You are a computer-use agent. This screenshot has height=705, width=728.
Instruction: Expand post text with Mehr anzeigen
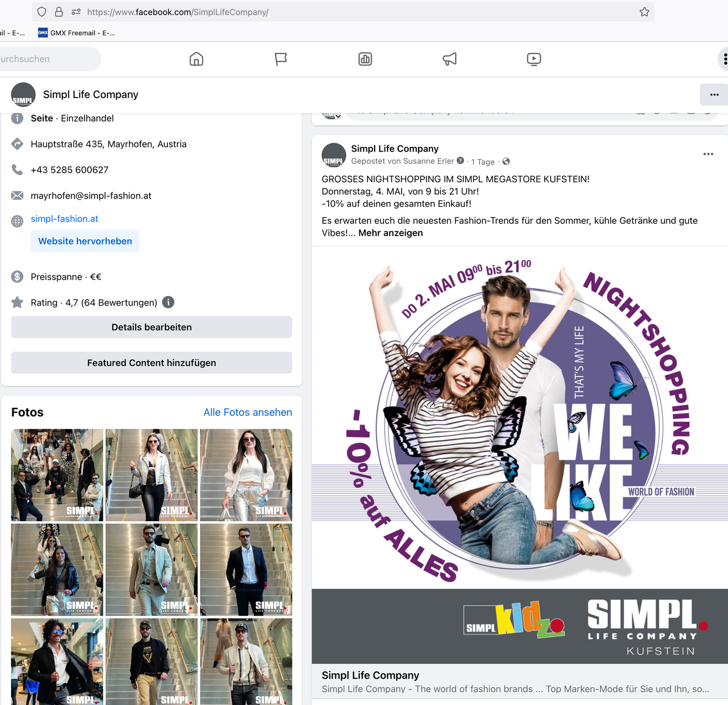click(390, 233)
